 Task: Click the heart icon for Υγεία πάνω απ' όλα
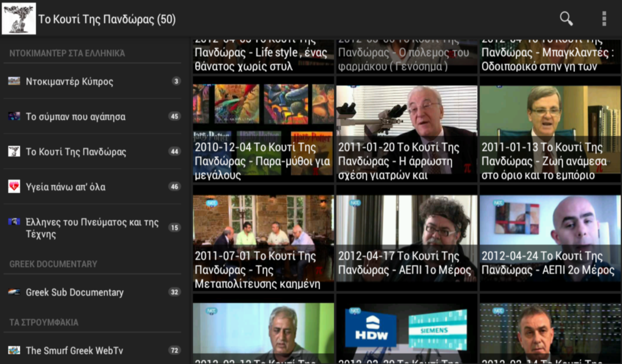click(14, 187)
